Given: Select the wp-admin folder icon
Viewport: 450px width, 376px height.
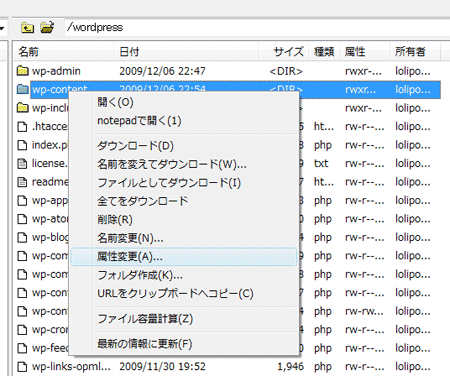Looking at the screenshot, I should (23, 71).
